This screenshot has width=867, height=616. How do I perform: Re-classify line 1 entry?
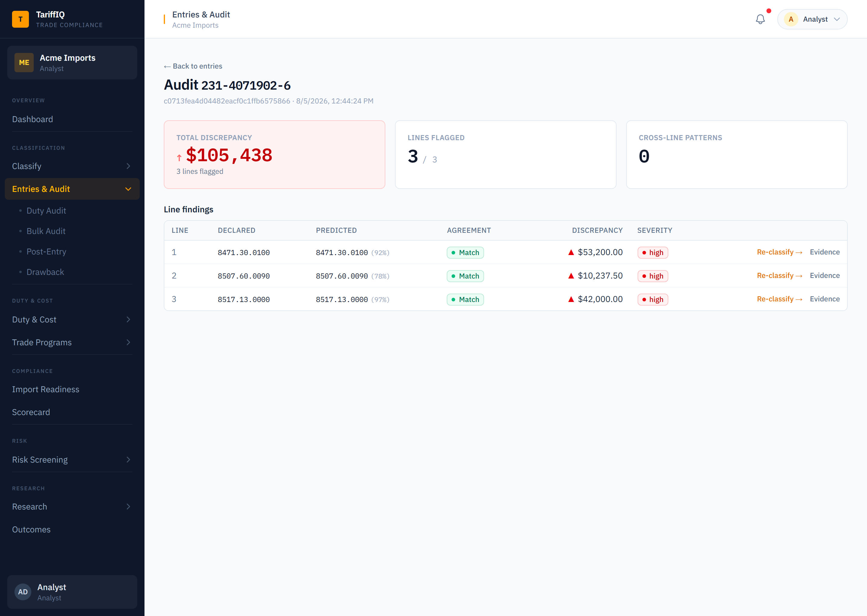[780, 252]
